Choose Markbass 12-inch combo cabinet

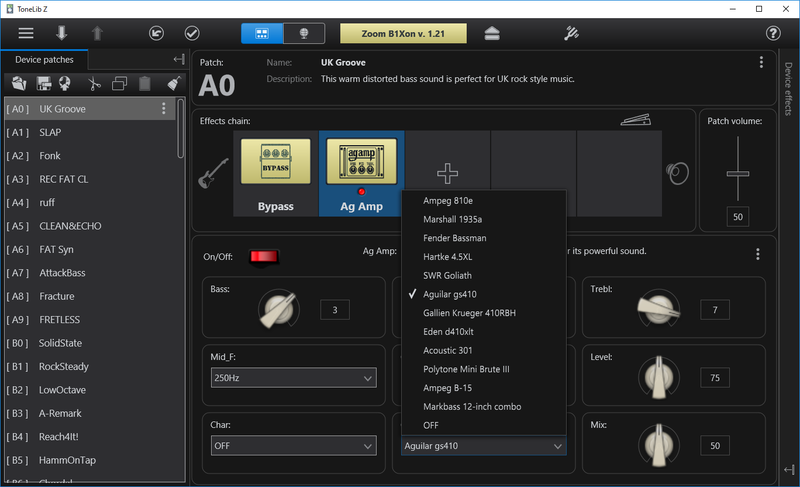click(484, 407)
